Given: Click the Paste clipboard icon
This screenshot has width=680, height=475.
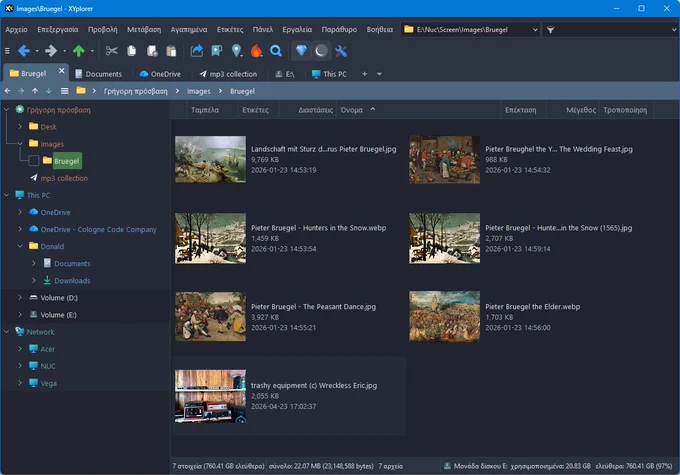Looking at the screenshot, I should click(171, 51).
